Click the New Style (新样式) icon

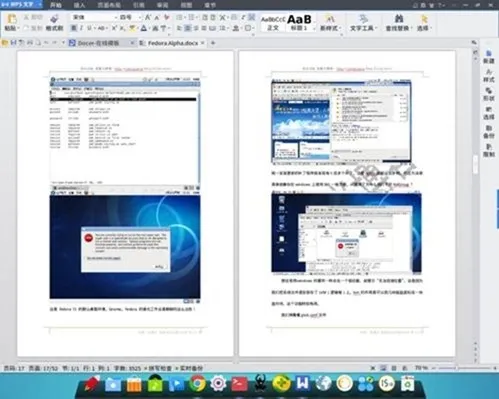(330, 23)
